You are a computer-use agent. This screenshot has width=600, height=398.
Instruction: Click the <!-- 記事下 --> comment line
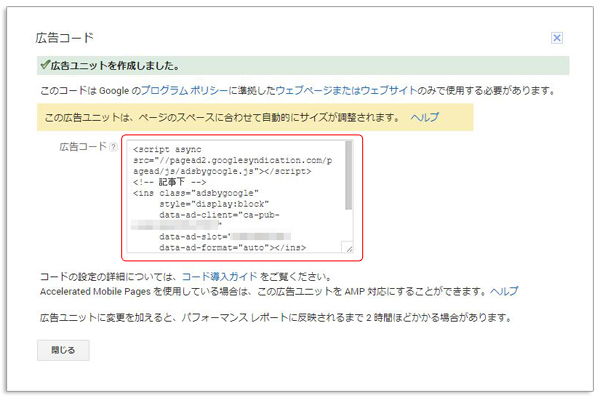pyautogui.click(x=170, y=182)
